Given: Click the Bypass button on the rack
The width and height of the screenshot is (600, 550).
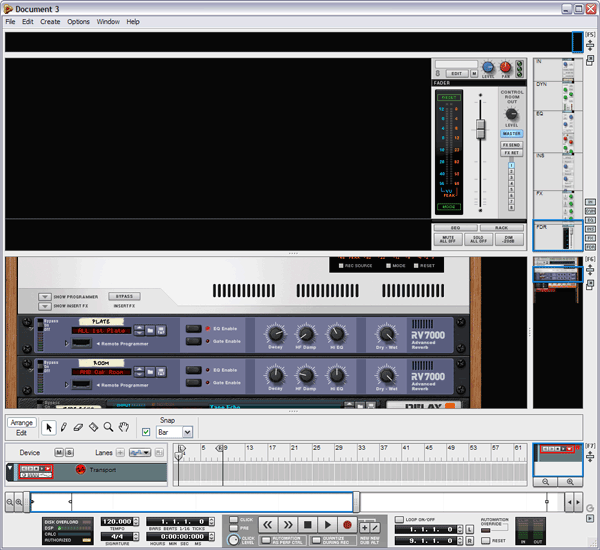Looking at the screenshot, I should (125, 296).
